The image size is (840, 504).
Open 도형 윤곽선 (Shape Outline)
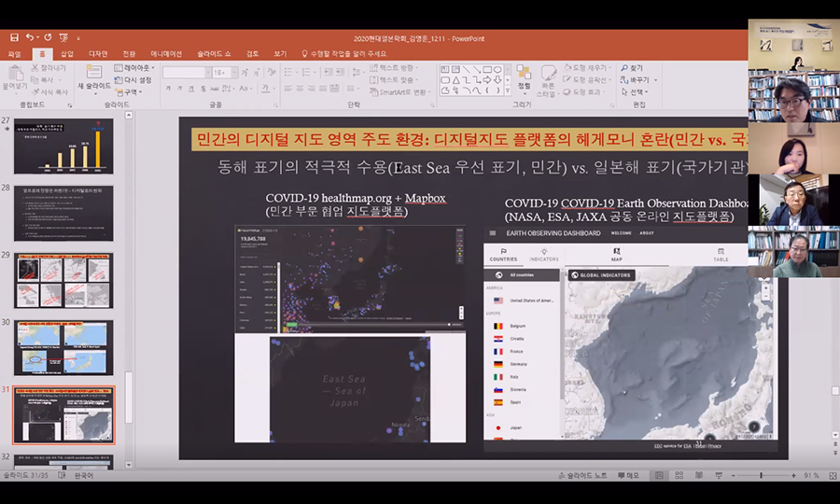587,80
